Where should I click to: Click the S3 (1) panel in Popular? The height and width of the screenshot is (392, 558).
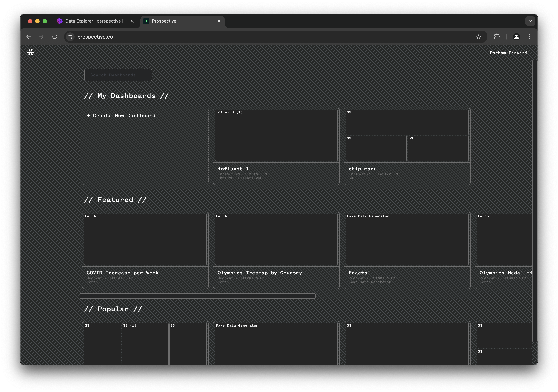tap(145, 344)
